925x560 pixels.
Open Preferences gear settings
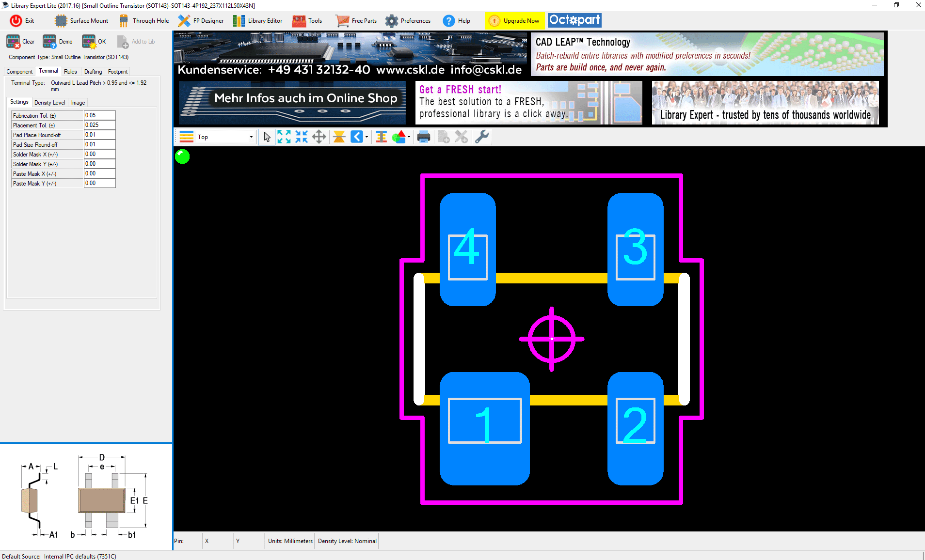click(408, 20)
